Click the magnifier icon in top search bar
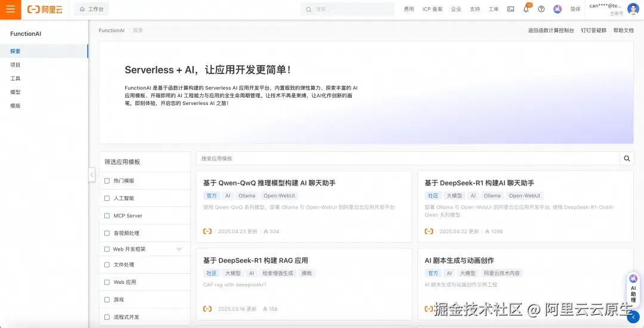Viewport: 644px width, 328px height. [x=308, y=9]
